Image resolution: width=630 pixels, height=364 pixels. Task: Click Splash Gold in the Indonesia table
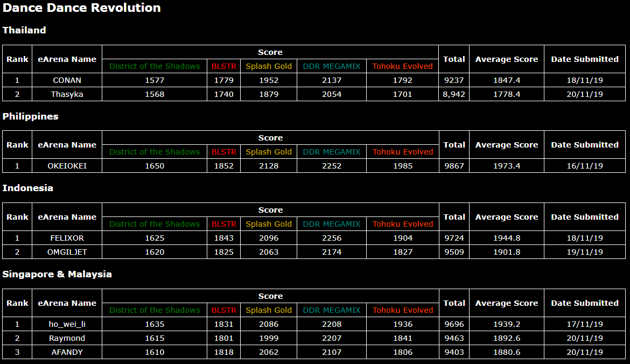(x=269, y=224)
